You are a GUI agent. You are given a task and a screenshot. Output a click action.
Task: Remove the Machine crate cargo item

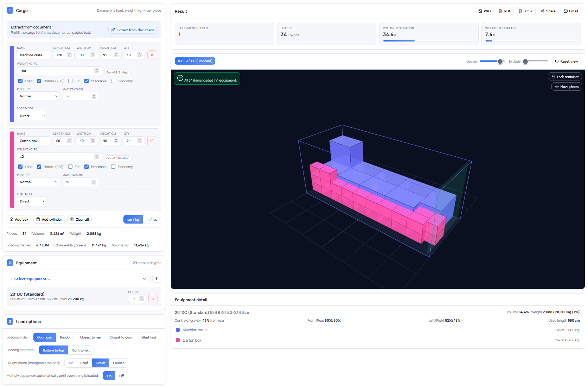tap(152, 55)
